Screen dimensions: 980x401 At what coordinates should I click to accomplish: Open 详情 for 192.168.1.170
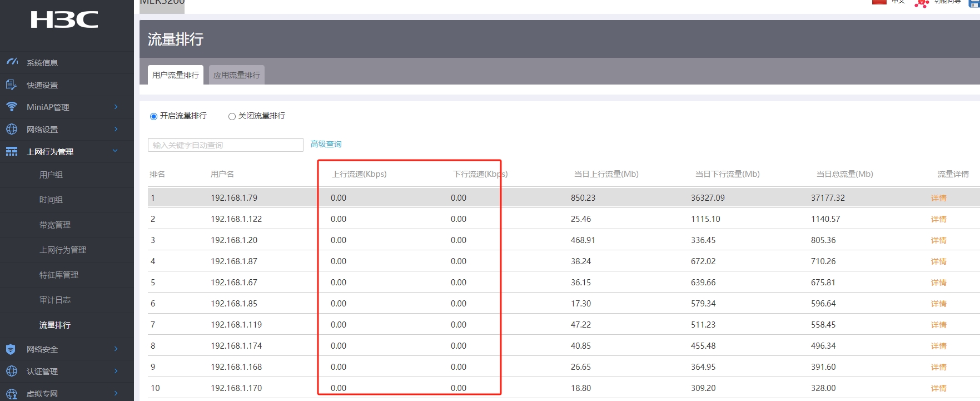tap(939, 388)
